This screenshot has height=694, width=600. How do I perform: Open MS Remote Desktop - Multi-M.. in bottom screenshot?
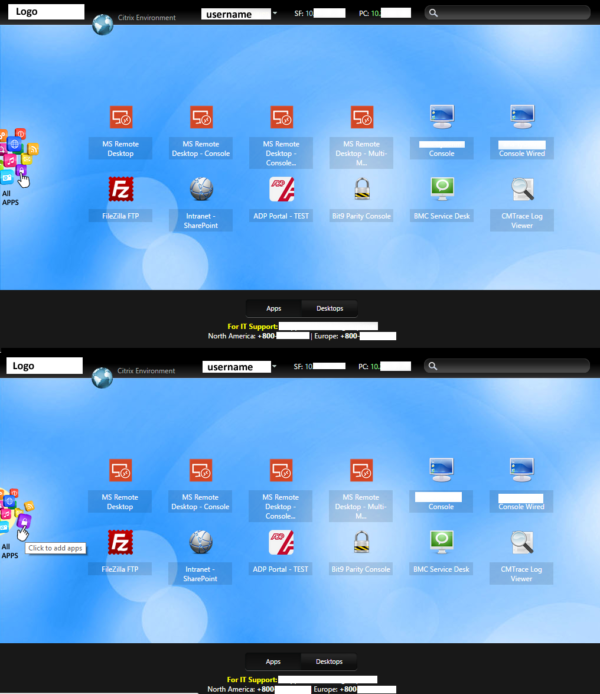(362, 470)
